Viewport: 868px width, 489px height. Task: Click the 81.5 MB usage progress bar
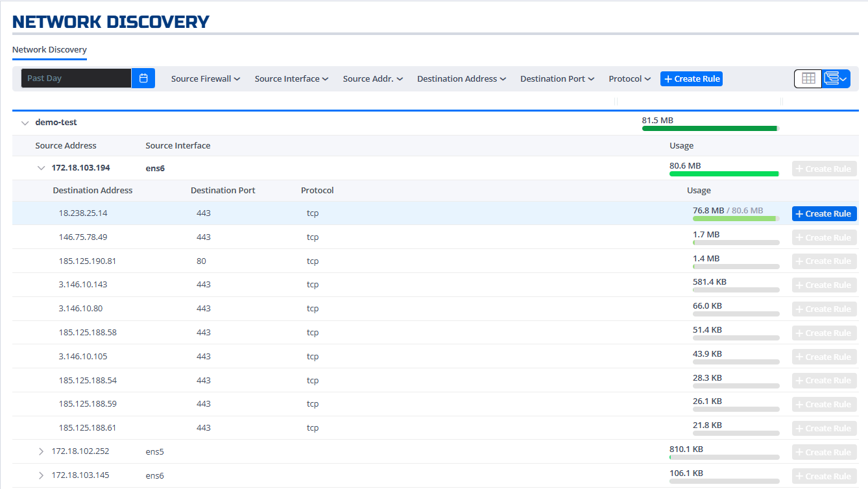click(x=710, y=128)
